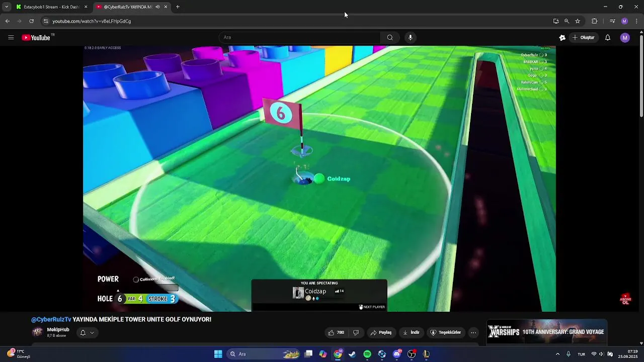Viewport: 644px width, 362px height.
Task: Go back in browser history
Action: tap(7, 21)
